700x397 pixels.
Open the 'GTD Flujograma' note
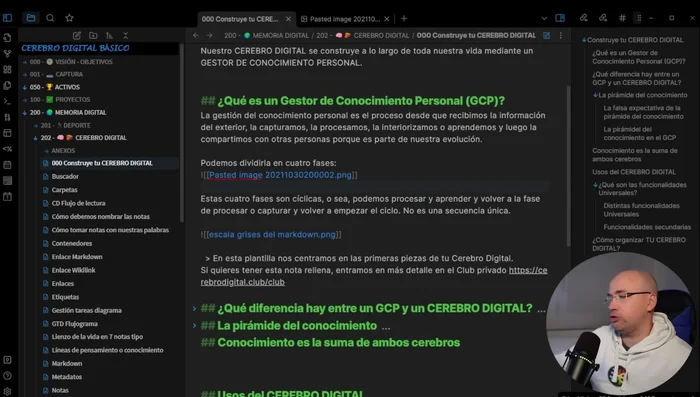(x=75, y=324)
